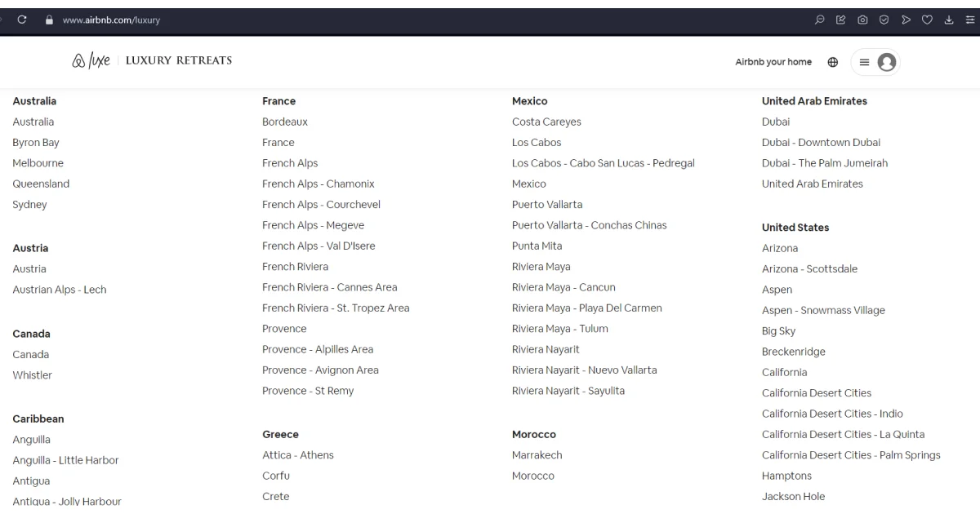Click the Greece section heading

point(281,435)
